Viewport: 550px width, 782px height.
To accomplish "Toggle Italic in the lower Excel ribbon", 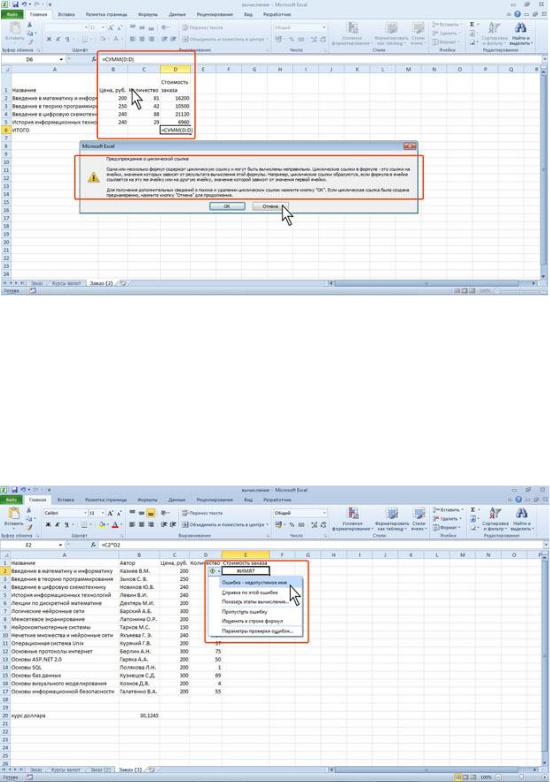I will [x=58, y=525].
